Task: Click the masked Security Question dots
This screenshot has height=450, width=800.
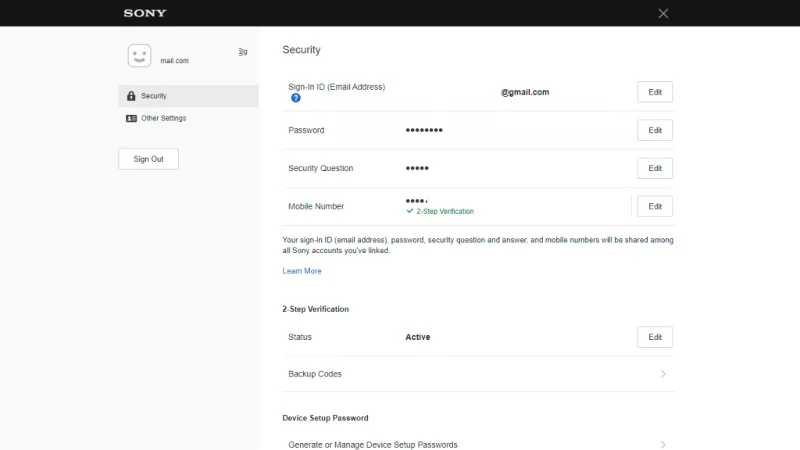Action: pos(417,168)
